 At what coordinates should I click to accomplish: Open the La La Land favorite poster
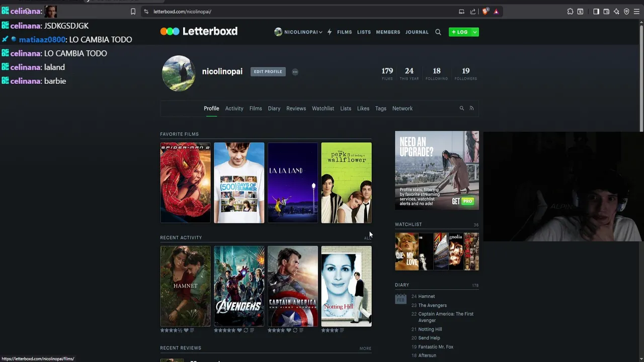(293, 183)
